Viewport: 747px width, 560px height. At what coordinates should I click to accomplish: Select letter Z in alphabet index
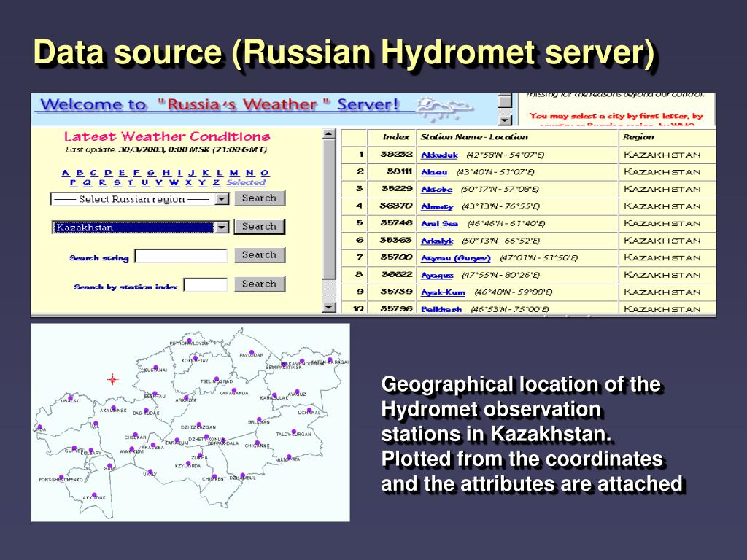[216, 182]
